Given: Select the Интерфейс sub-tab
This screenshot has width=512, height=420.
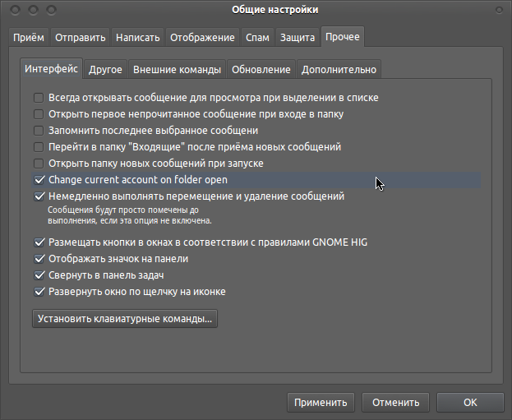Looking at the screenshot, I should 51,68.
